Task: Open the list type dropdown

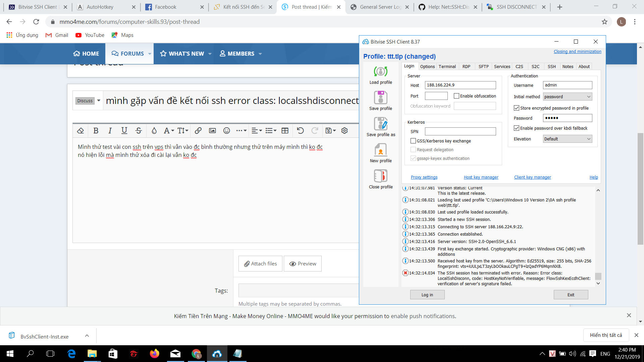Action: (271, 131)
